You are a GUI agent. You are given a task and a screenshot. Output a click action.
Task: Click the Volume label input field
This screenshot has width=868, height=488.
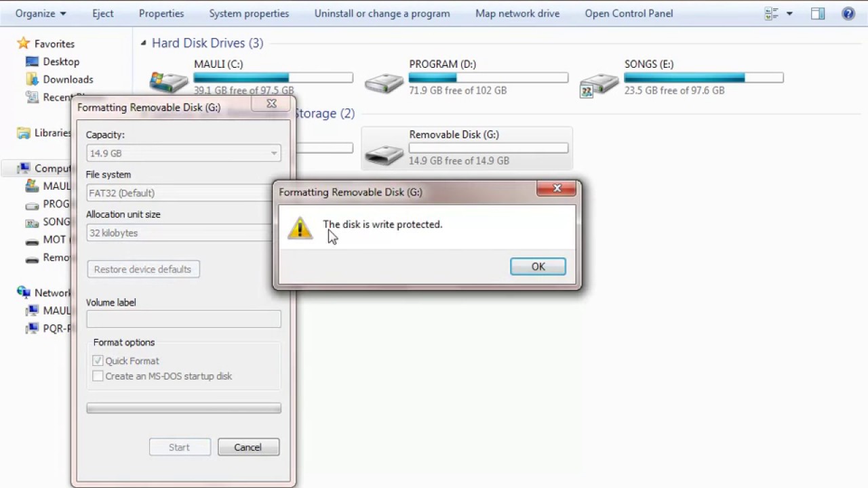tap(184, 319)
